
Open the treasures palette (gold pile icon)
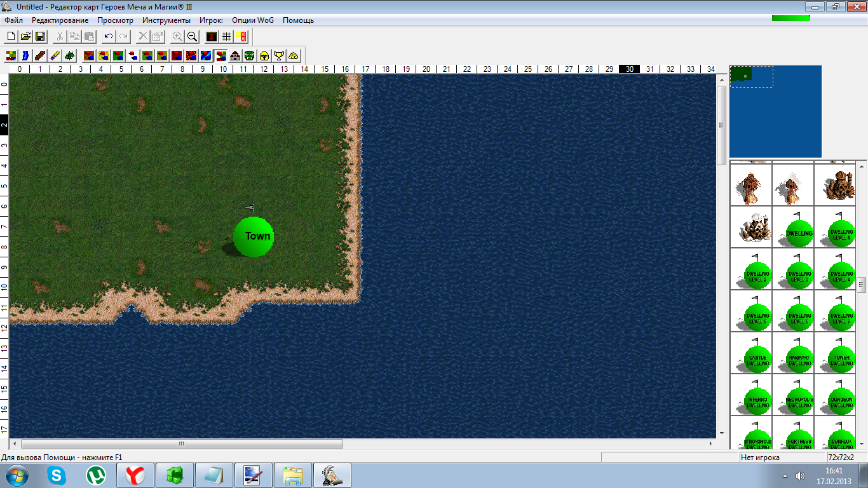coord(294,55)
